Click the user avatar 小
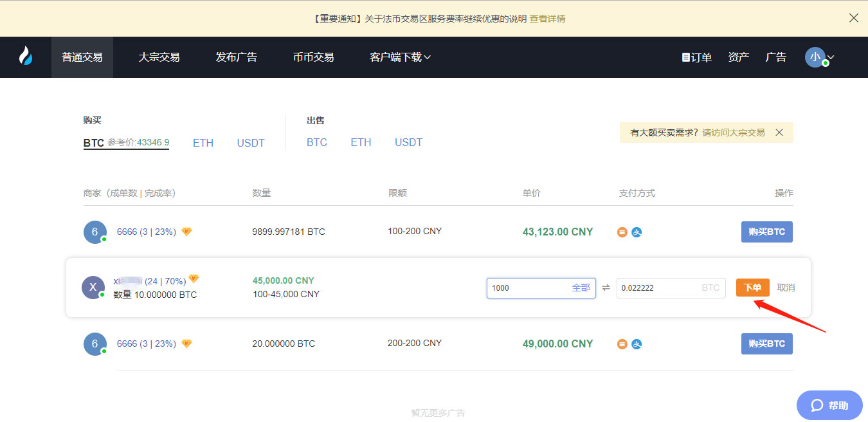Viewport: 868px width, 422px height. 815,57
